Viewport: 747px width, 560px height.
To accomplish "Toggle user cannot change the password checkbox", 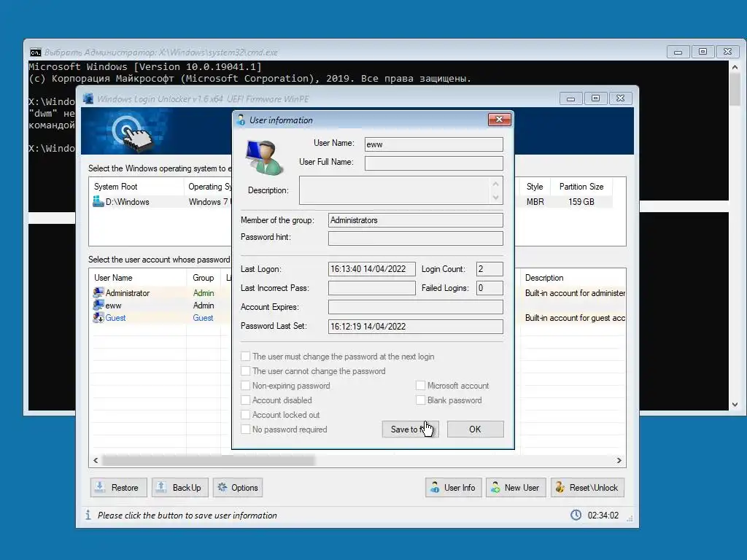I will tap(245, 371).
